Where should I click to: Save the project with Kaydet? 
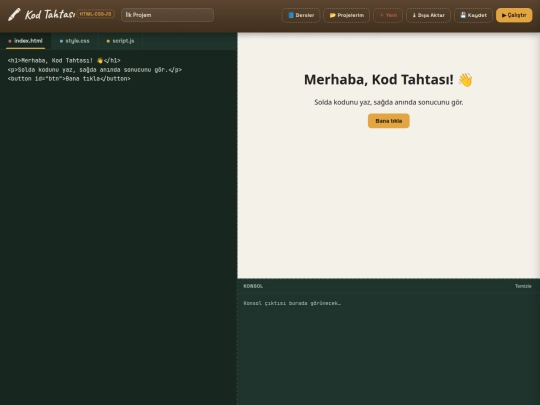click(x=474, y=15)
